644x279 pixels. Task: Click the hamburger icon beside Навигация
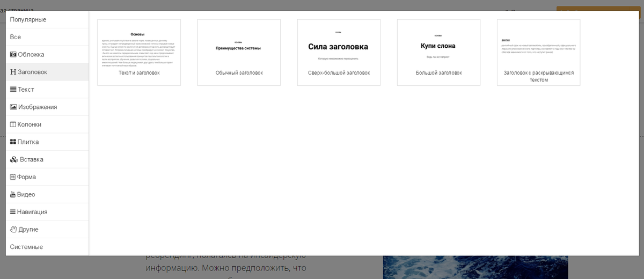13,212
